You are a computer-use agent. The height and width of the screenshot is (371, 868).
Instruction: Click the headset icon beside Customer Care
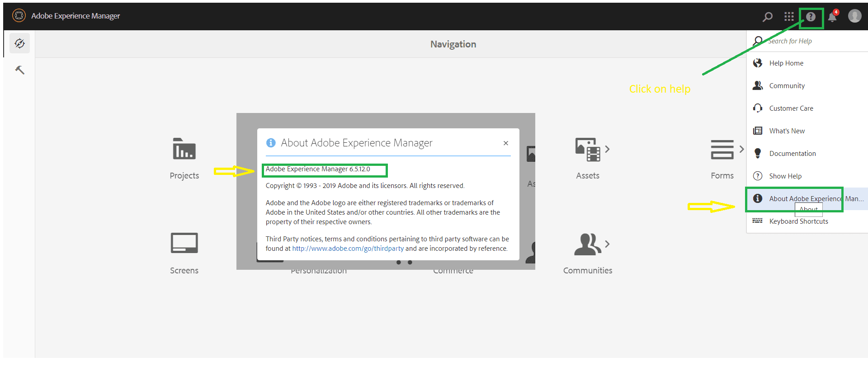758,108
